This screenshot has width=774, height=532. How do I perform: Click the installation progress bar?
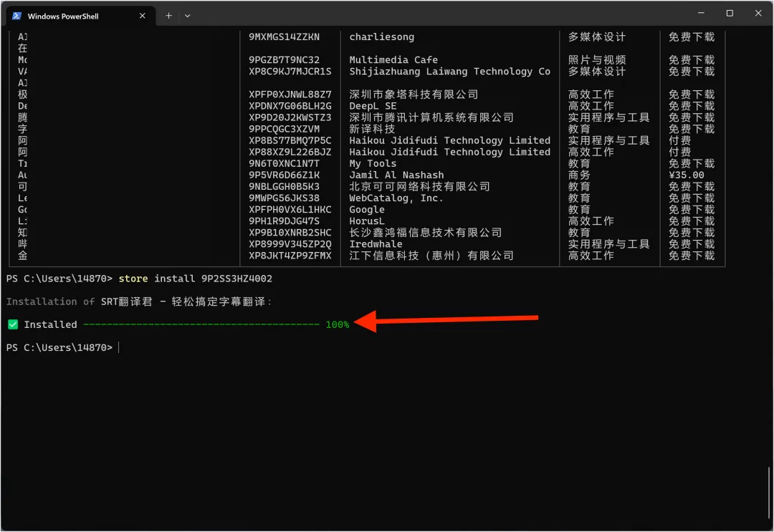point(201,324)
